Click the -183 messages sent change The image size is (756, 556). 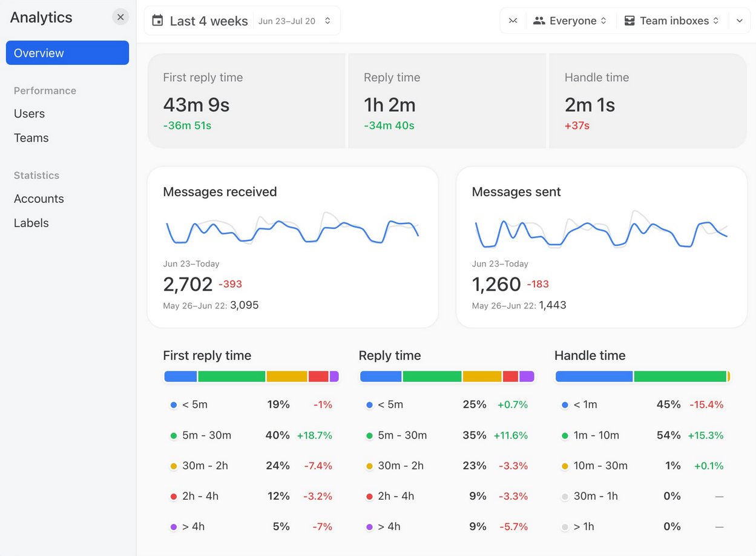(537, 284)
